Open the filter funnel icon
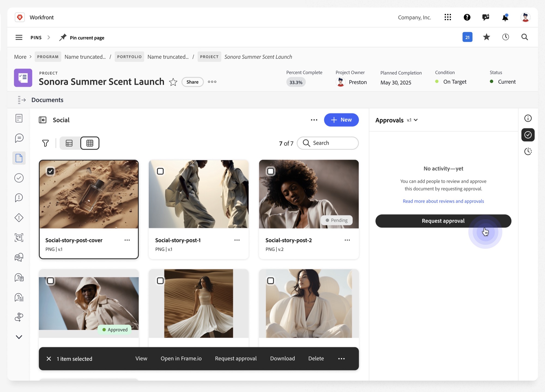This screenshot has width=545, height=392. click(46, 143)
